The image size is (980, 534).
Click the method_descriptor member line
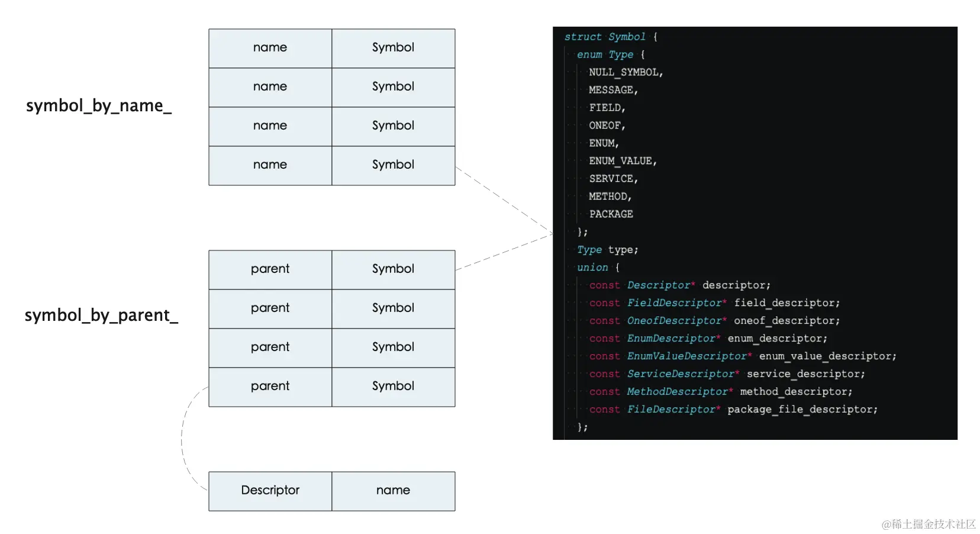click(x=721, y=392)
